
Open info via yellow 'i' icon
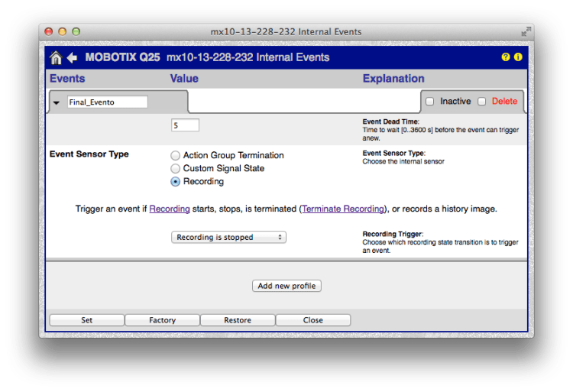click(x=518, y=57)
